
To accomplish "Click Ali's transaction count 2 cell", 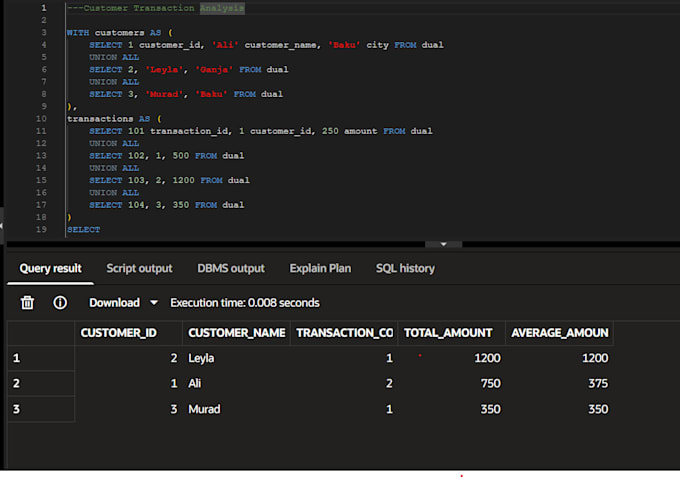I will pyautogui.click(x=344, y=383).
